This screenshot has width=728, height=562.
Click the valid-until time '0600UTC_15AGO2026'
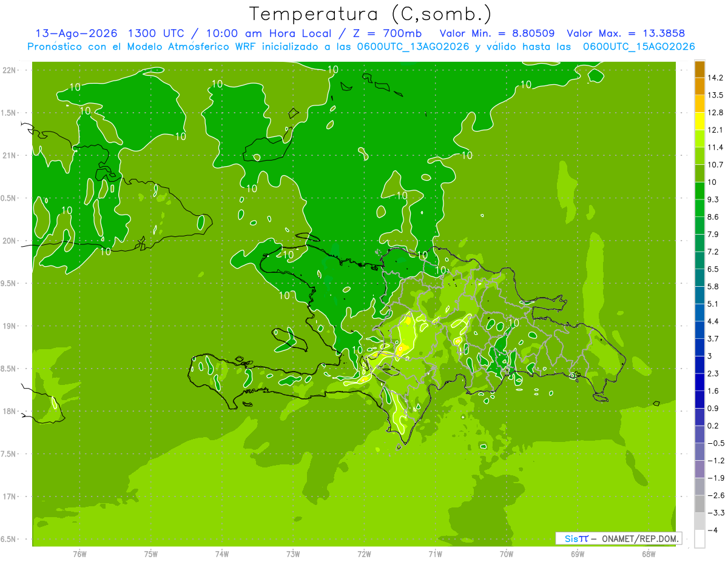point(639,47)
